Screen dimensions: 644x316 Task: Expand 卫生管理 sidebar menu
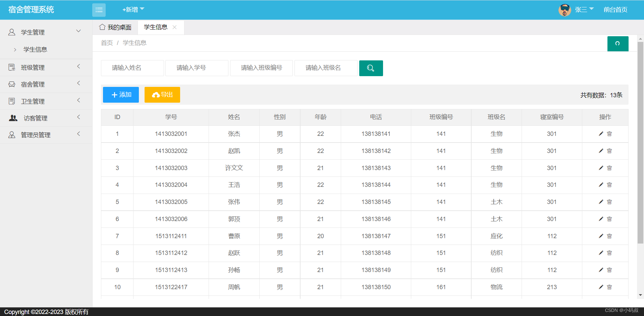point(46,101)
